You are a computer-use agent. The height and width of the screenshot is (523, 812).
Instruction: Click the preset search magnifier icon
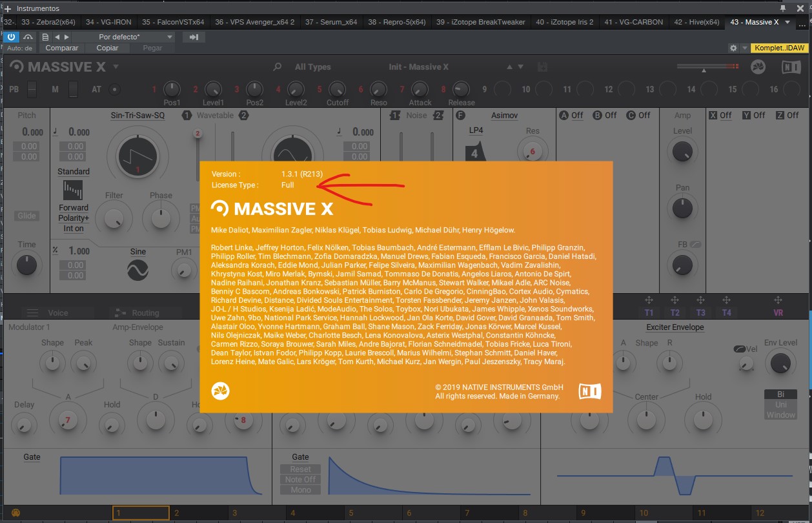(x=278, y=67)
